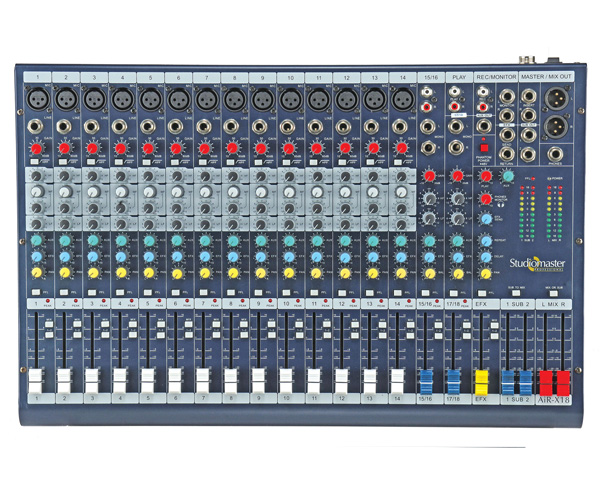Select the EFX RETURN jack
600x500 pixels.
(x=507, y=155)
